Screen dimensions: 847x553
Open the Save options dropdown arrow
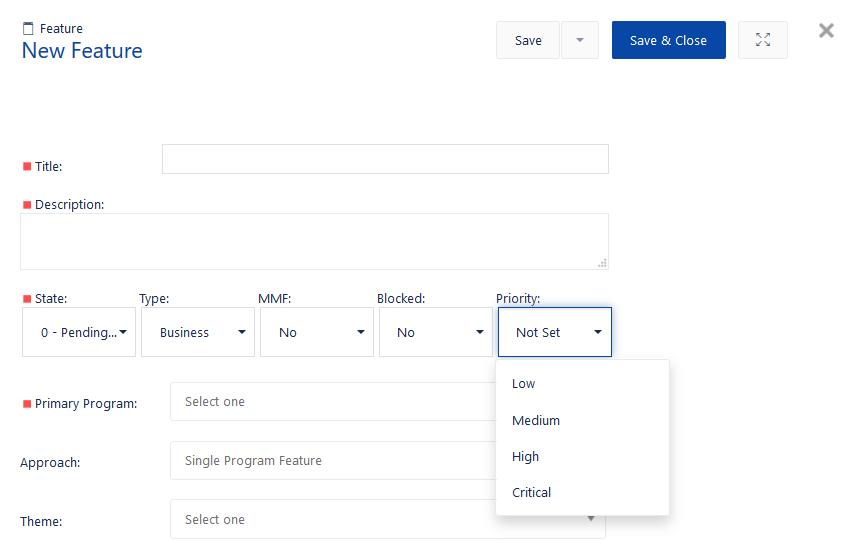(580, 40)
